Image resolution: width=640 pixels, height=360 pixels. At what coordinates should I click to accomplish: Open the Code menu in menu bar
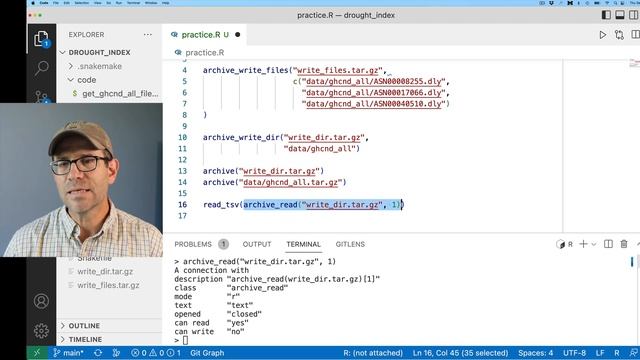pyautogui.click(x=44, y=3)
